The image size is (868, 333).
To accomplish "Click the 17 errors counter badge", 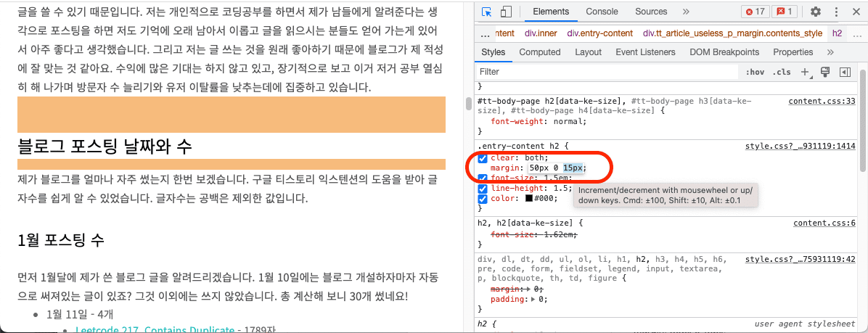I will [755, 12].
